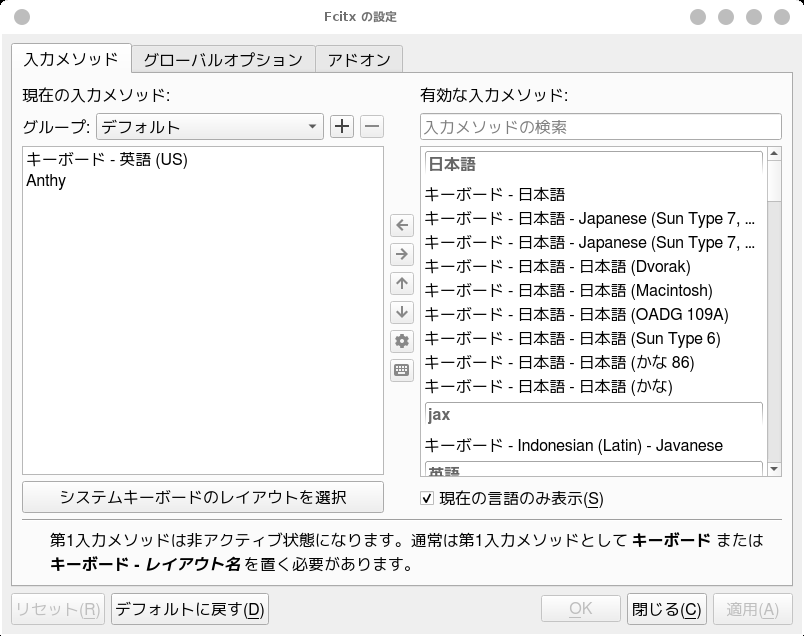This screenshot has width=804, height=636.
Task: Click the keyboard layout icon button
Action: (x=402, y=370)
